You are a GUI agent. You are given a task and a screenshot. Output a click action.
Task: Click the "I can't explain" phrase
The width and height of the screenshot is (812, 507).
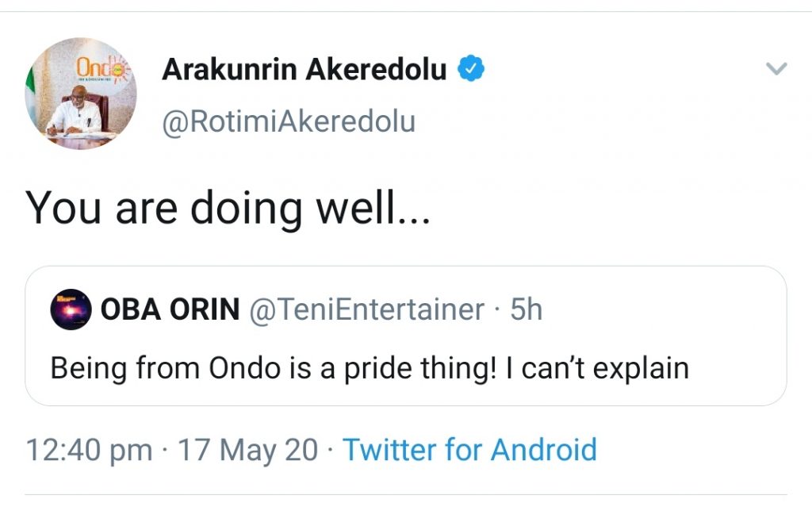pos(596,368)
